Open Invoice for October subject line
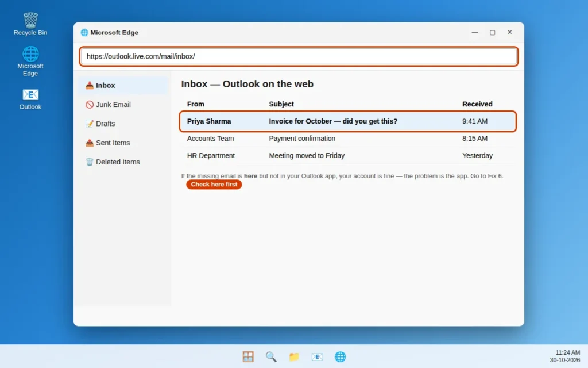This screenshot has width=588, height=368. pyautogui.click(x=333, y=121)
